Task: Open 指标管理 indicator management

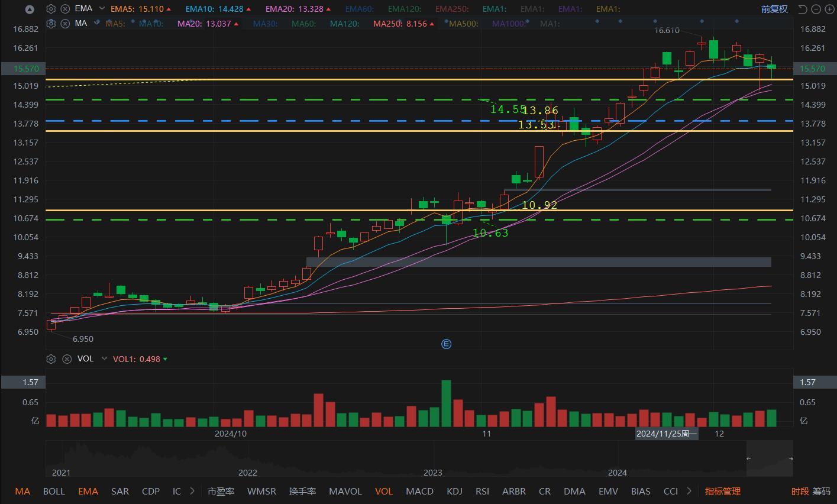Action: 723,491
